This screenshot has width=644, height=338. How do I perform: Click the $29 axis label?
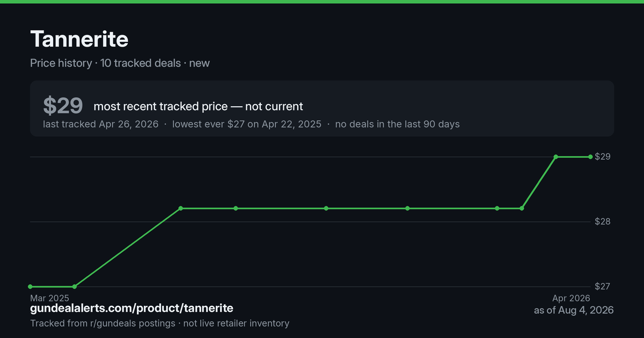point(603,157)
